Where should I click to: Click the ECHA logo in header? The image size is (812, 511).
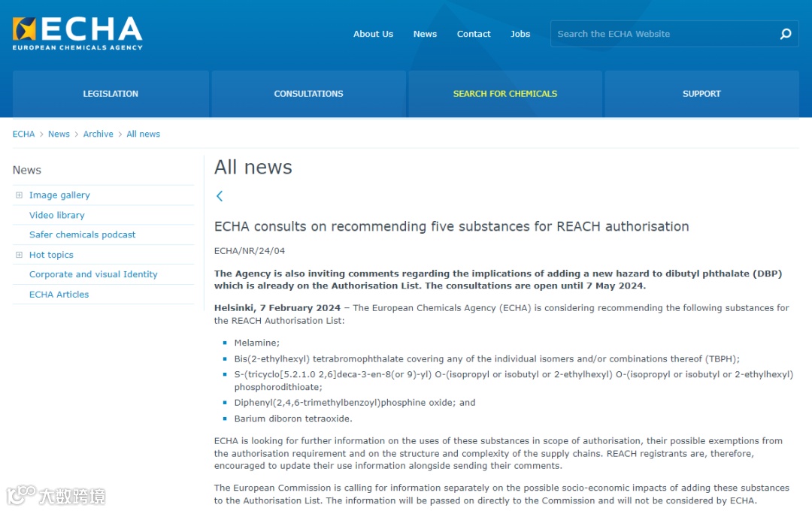[77, 33]
